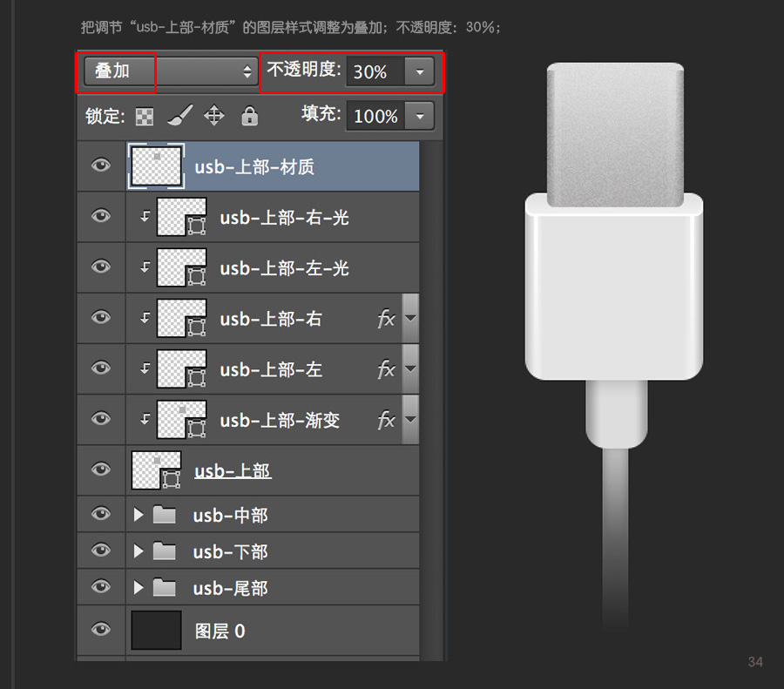This screenshot has width=784, height=689.
Task: Expand effects list of usb-上部-渐变 layer
Action: tap(410, 420)
